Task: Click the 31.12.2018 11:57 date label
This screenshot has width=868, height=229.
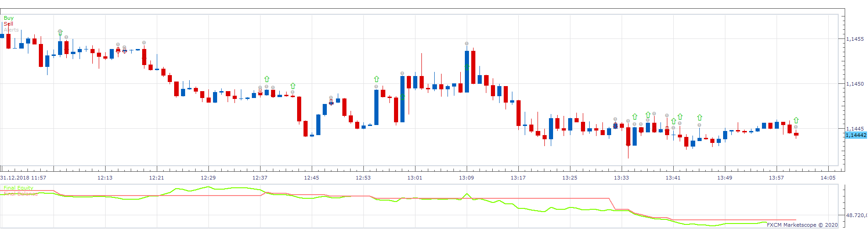Action: [x=23, y=178]
